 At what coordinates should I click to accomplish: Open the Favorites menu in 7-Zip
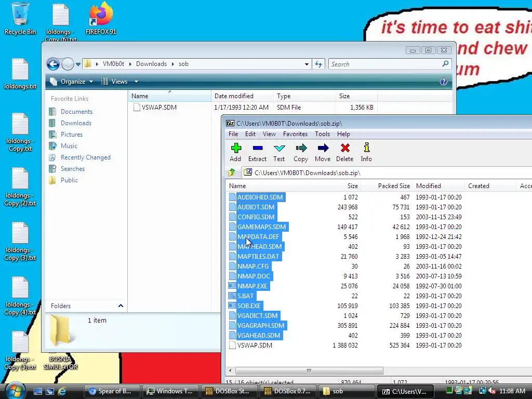(x=295, y=134)
